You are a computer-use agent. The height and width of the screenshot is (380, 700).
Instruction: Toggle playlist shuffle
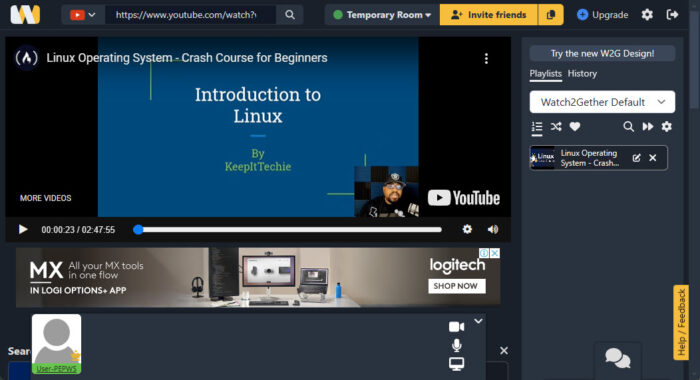coord(556,127)
